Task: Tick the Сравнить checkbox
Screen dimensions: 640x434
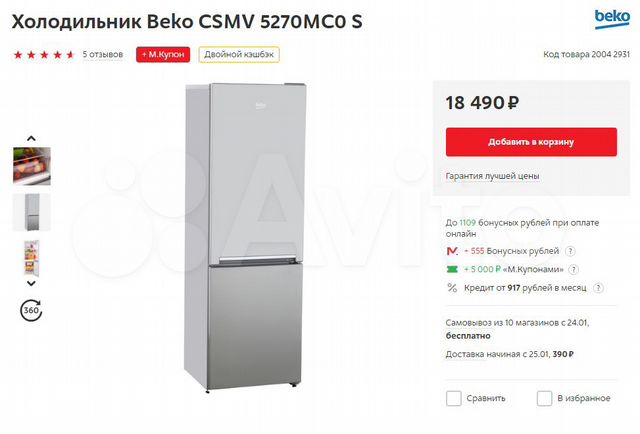Action: [454, 398]
